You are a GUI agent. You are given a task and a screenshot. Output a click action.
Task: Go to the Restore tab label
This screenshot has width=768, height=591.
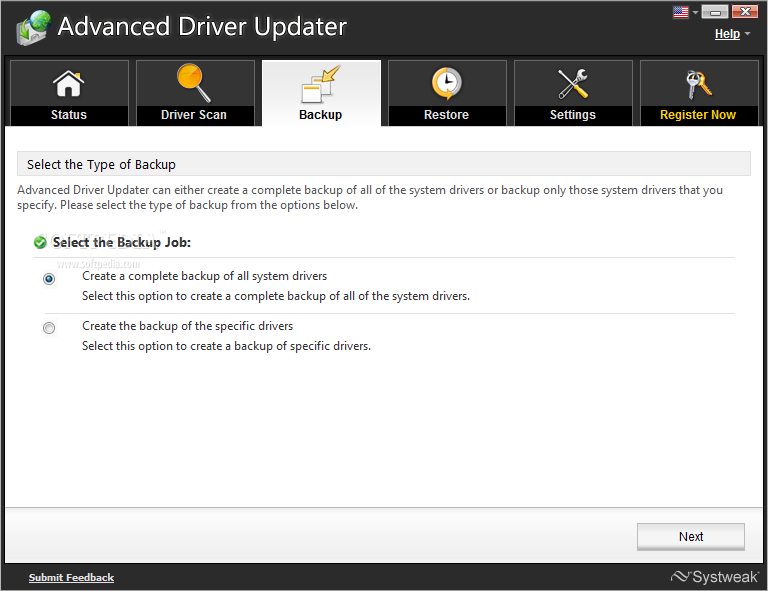click(446, 115)
